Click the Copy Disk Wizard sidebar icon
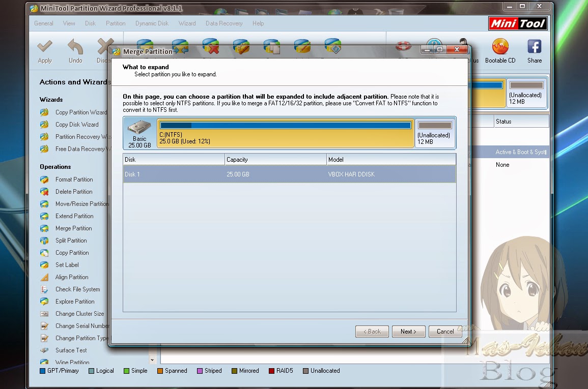The image size is (588, 389). point(44,124)
